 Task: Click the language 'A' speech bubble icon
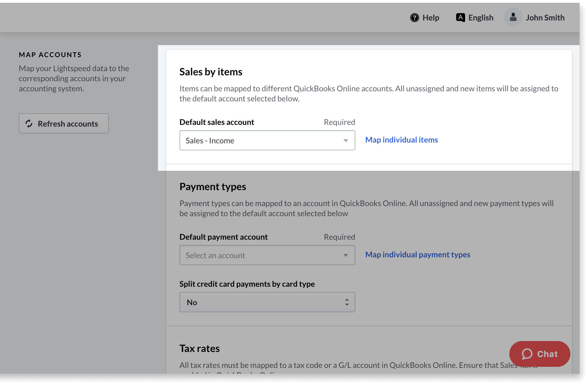tap(460, 17)
